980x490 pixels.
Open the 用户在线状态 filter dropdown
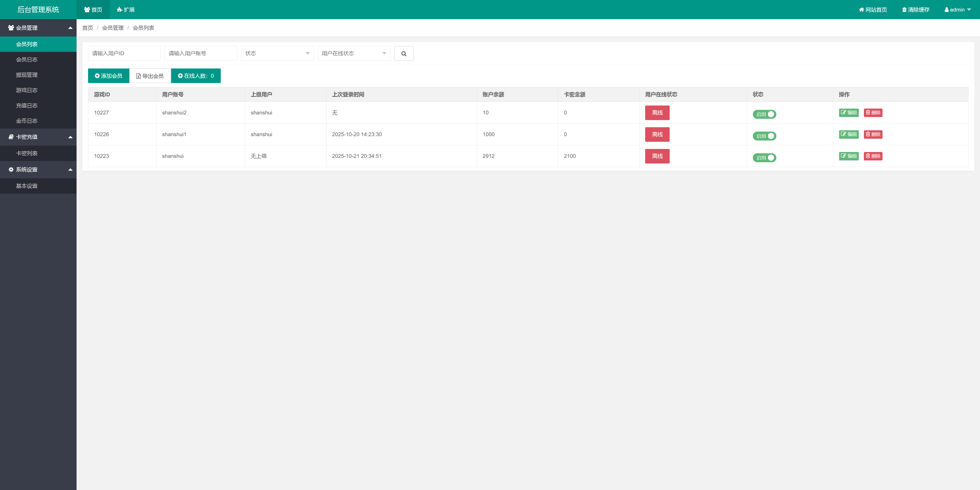click(x=353, y=53)
